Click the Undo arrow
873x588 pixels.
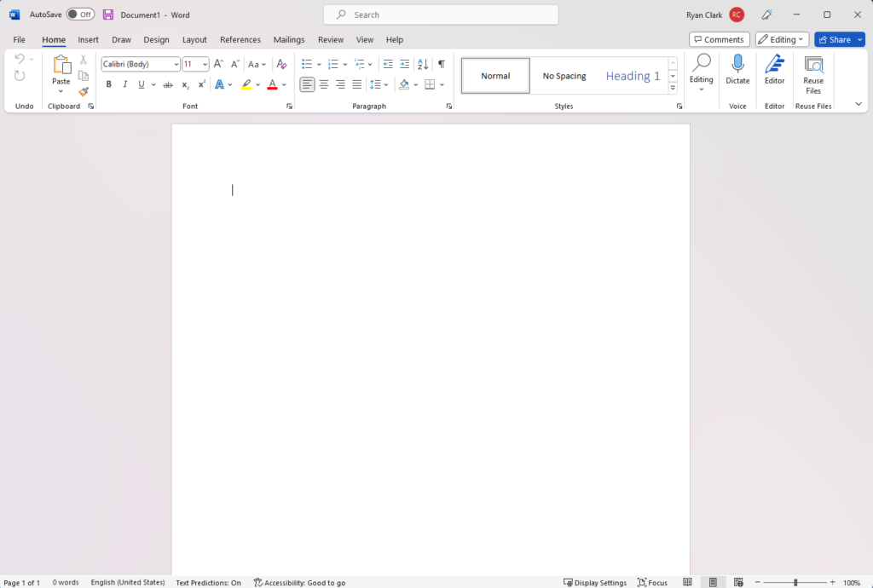pyautogui.click(x=20, y=59)
